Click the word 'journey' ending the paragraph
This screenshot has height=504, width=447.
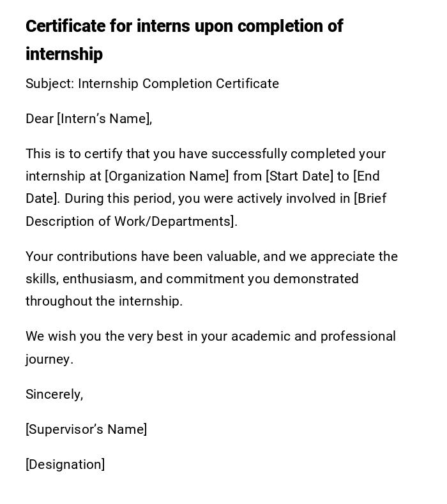tap(49, 359)
